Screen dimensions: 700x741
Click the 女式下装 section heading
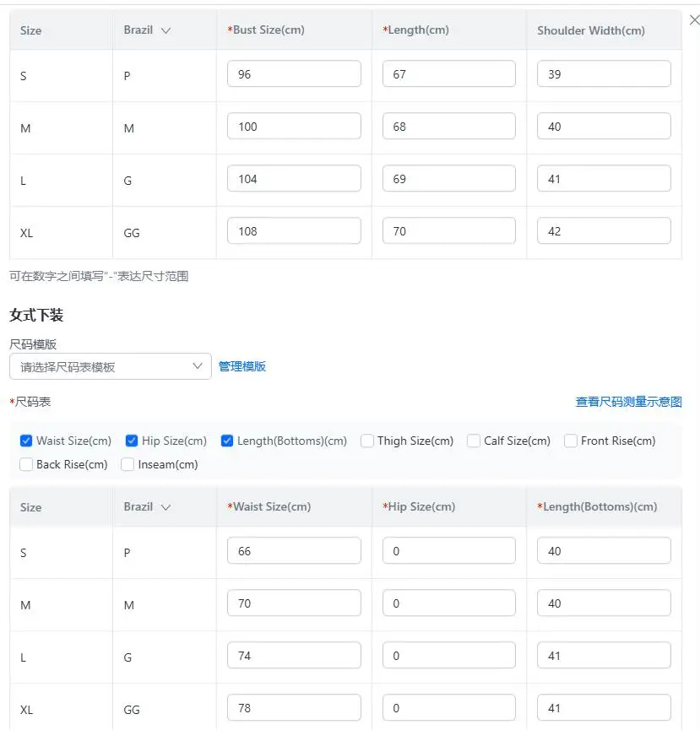(36, 315)
